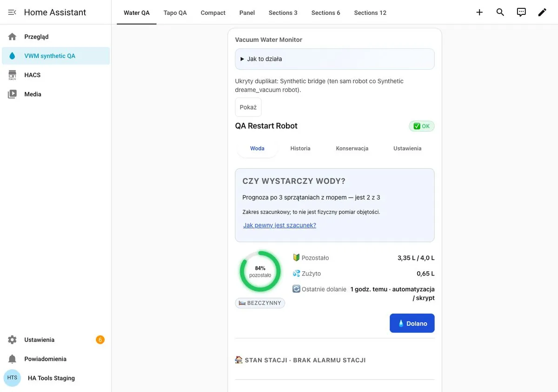The width and height of the screenshot is (558, 392).
Task: Edit the dashboard with the pencil icon
Action: point(542,13)
